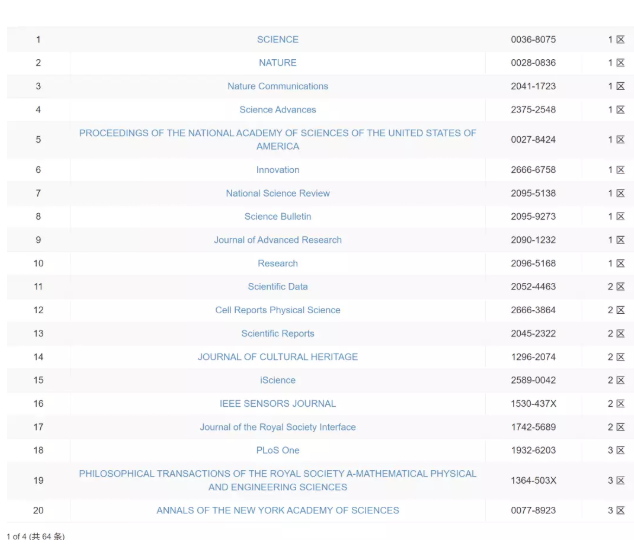The height and width of the screenshot is (546, 634).
Task: Click 3区 rank cell in PLoS One row
Action: click(x=616, y=450)
